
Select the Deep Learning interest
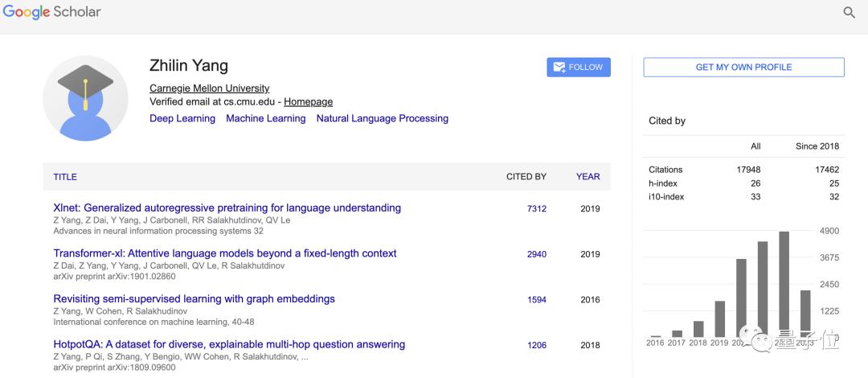tap(182, 118)
